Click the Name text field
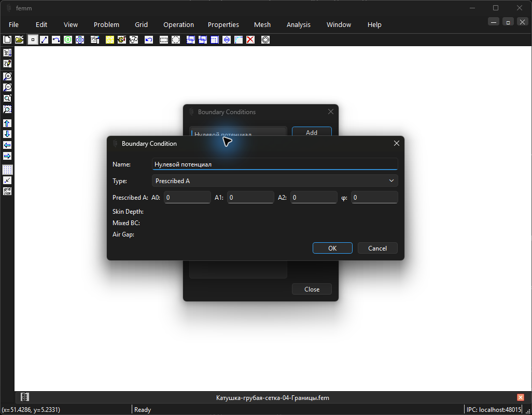The width and height of the screenshot is (532, 415). (275, 164)
